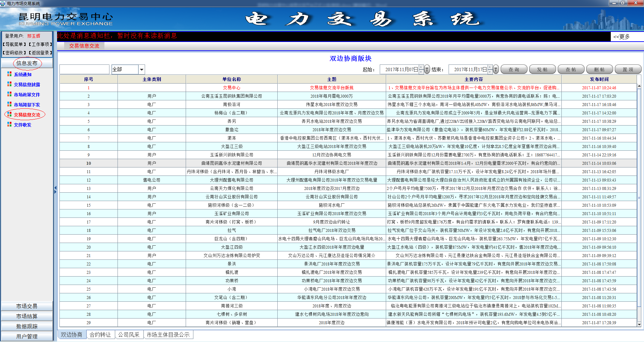Expand the 市场结算 sidebar section
The height and width of the screenshot is (342, 644).
27,316
